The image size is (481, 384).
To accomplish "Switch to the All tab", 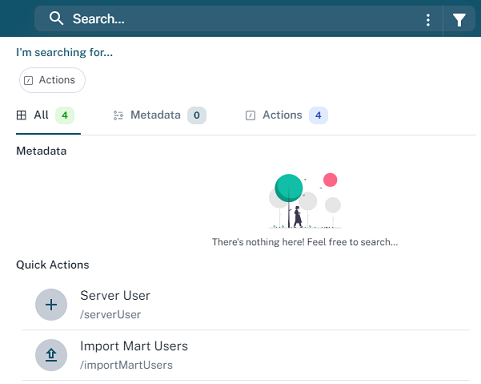I will tap(48, 116).
